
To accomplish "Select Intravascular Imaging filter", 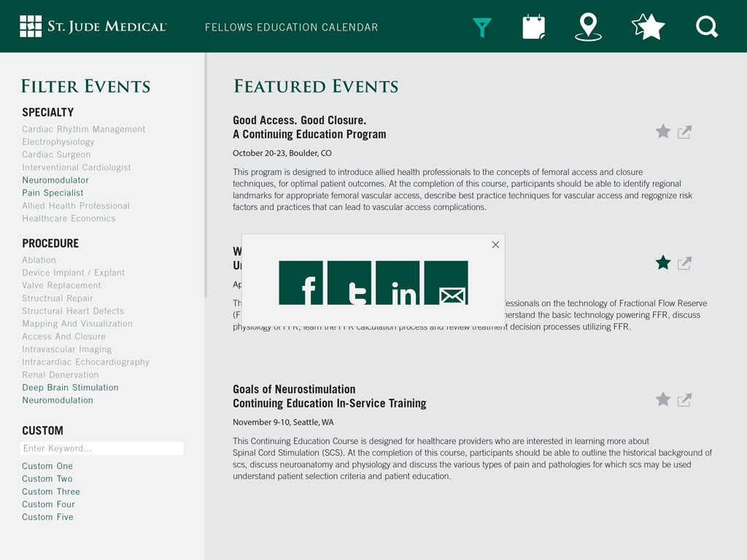I will [x=66, y=349].
